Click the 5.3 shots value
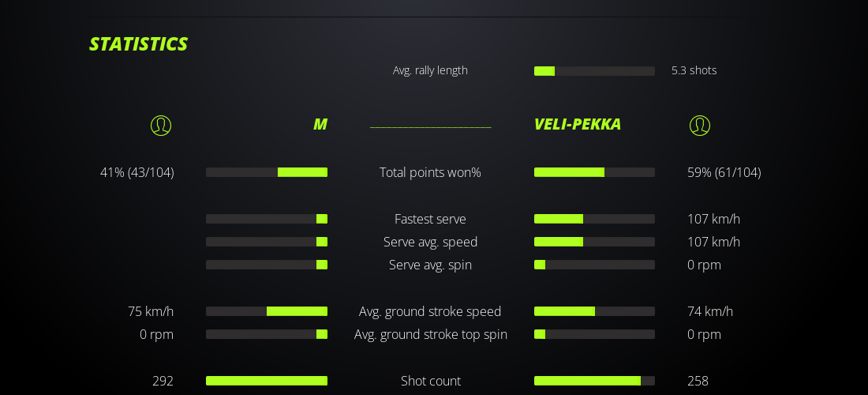 tap(694, 70)
